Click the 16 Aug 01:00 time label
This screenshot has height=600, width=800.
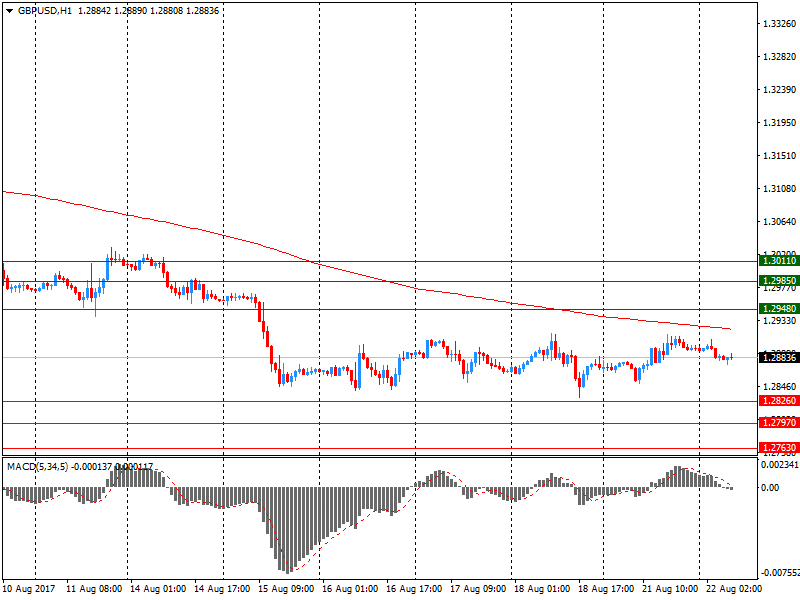[x=350, y=589]
